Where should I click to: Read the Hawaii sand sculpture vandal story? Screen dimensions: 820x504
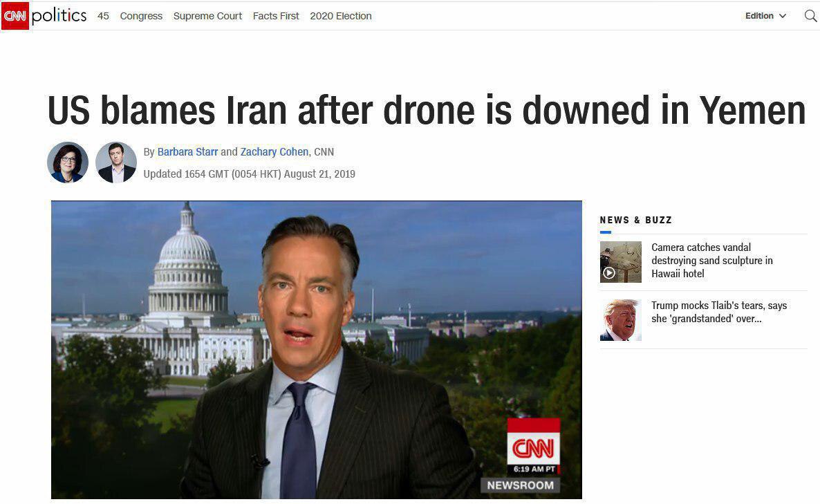click(x=711, y=261)
